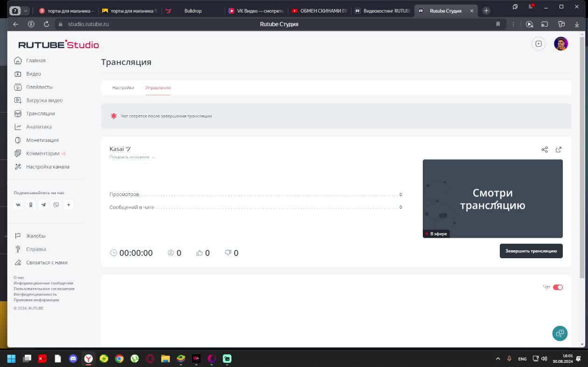Open the volume icon in system tray
This screenshot has height=367, width=588.
coord(544,359)
